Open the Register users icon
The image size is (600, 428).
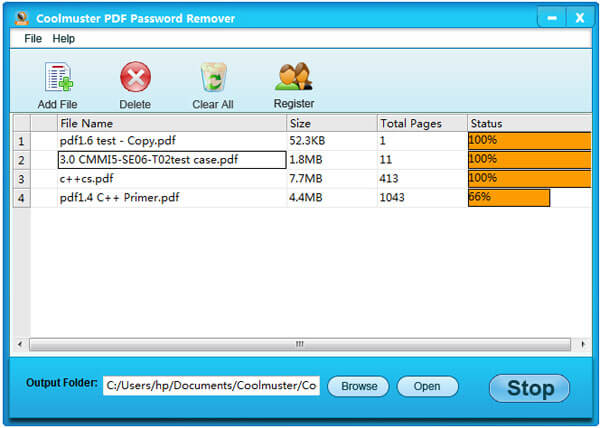tap(293, 77)
